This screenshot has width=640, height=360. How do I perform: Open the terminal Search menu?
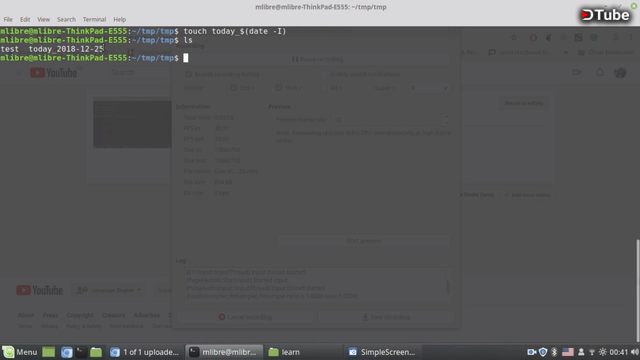tap(66, 19)
